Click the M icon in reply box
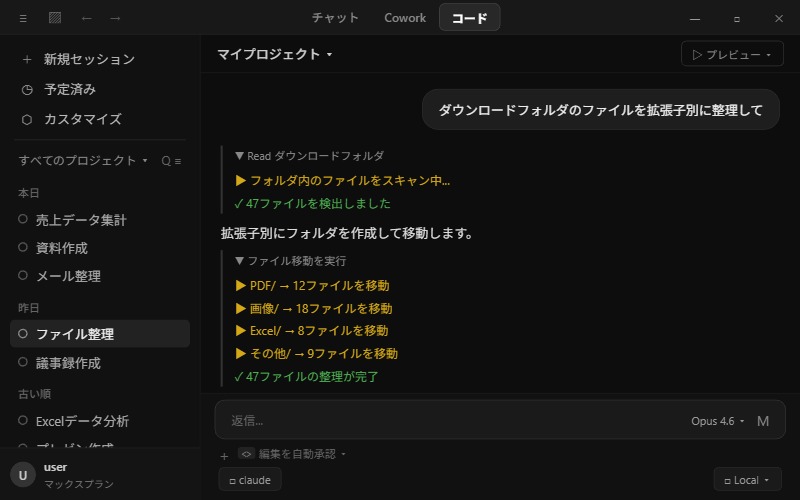Screen dimensions: 800x500 (x=763, y=421)
